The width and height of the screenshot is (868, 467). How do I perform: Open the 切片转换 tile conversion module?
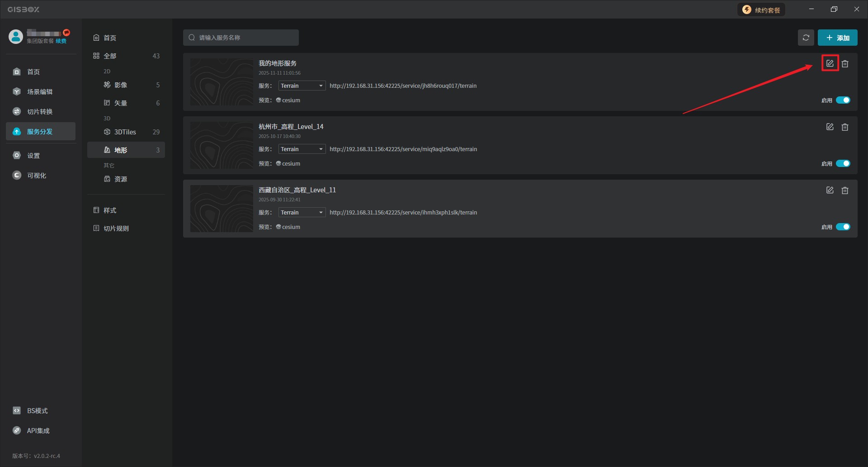pyautogui.click(x=39, y=112)
